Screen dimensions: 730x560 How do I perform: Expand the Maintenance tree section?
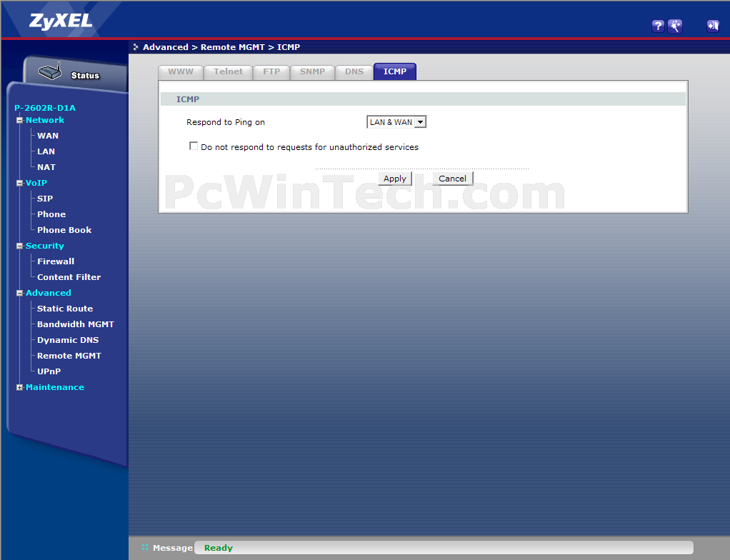(x=19, y=387)
